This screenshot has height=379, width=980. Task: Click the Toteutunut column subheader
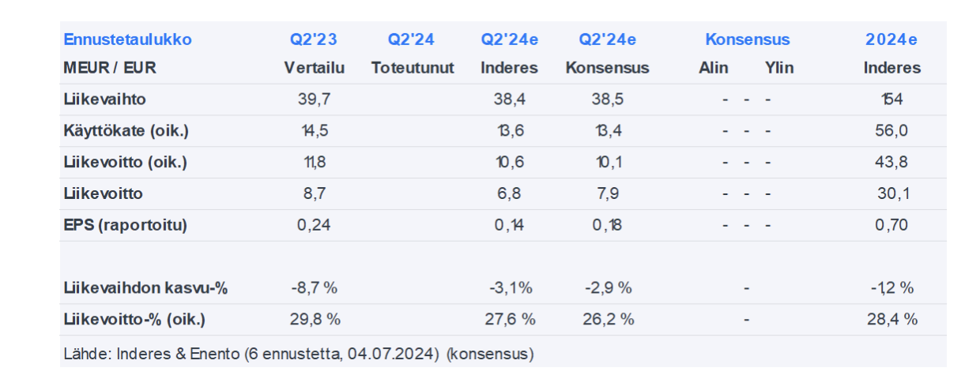(413, 68)
